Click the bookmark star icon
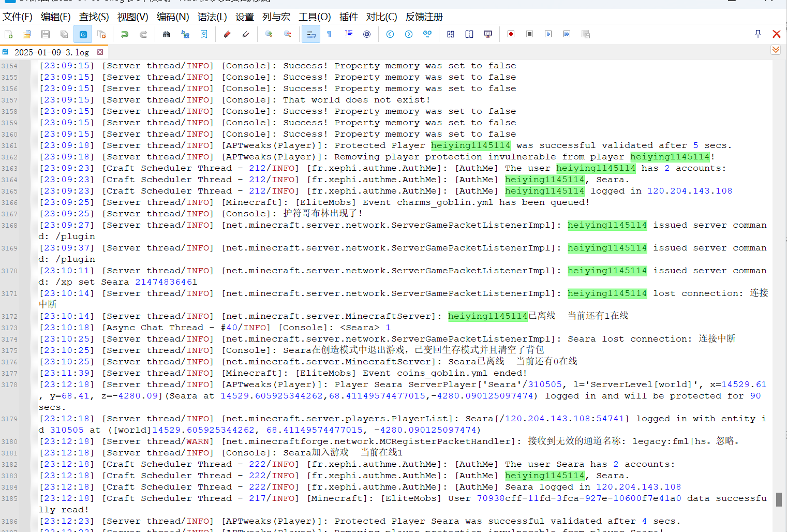 tap(204, 34)
